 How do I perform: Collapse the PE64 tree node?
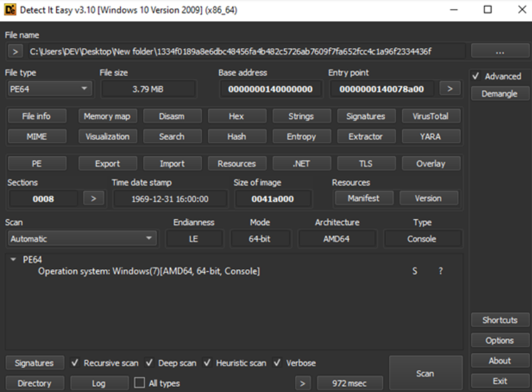[13, 260]
